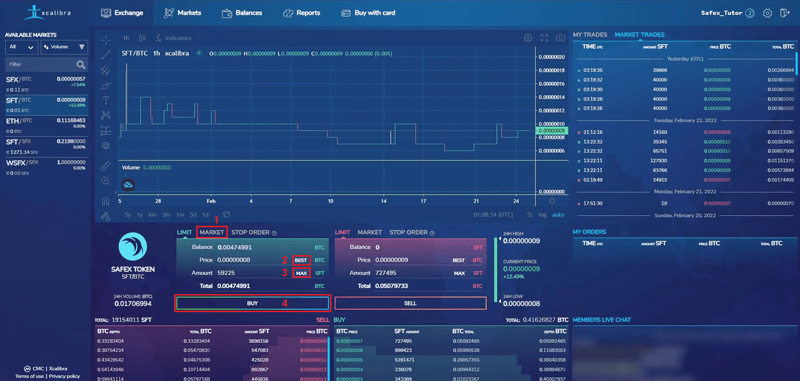The image size is (800, 381).
Task: Toggle lock all drawing tools
Action: point(106,216)
